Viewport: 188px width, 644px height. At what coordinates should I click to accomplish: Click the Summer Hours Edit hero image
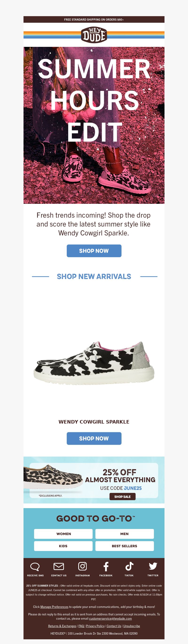(94, 125)
